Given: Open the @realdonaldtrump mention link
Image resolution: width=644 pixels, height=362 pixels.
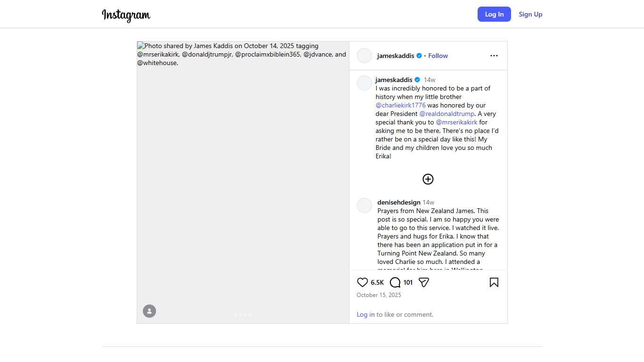Looking at the screenshot, I should tap(447, 114).
